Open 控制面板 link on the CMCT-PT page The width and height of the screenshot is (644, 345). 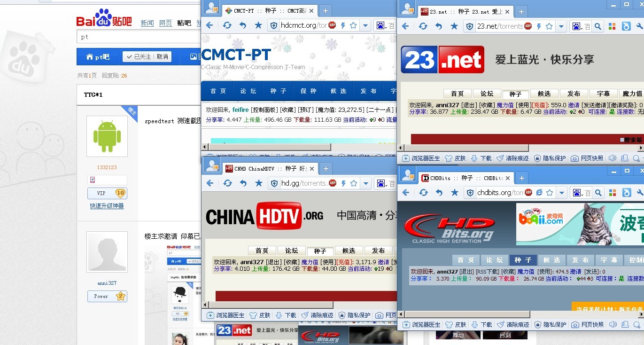[264, 110]
